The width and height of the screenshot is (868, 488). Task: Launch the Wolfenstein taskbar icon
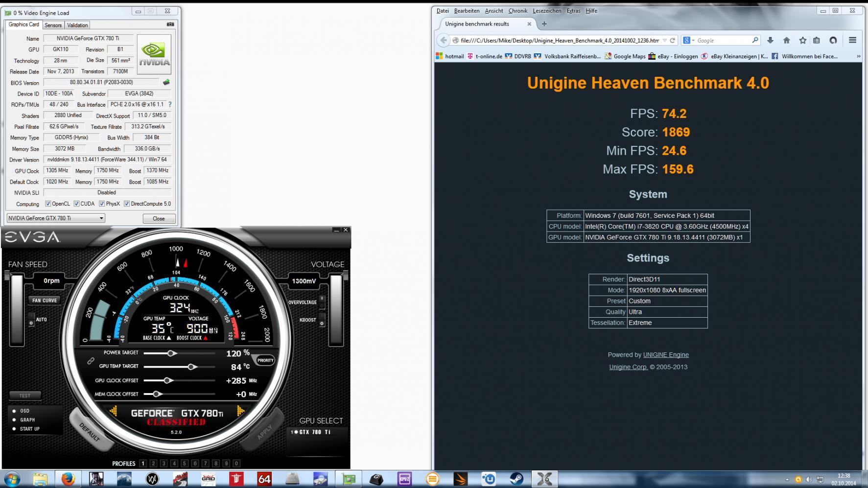[236, 479]
